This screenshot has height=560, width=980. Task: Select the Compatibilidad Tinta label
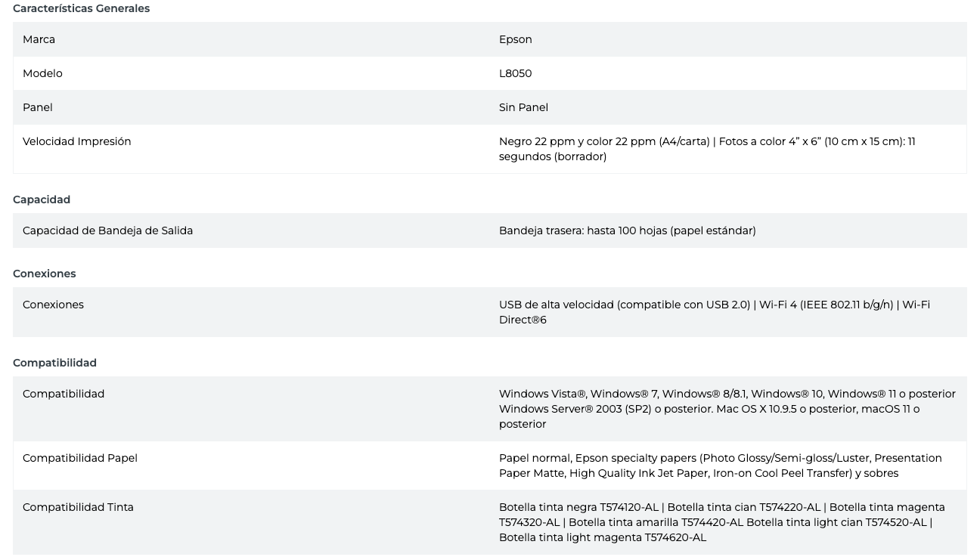78,507
